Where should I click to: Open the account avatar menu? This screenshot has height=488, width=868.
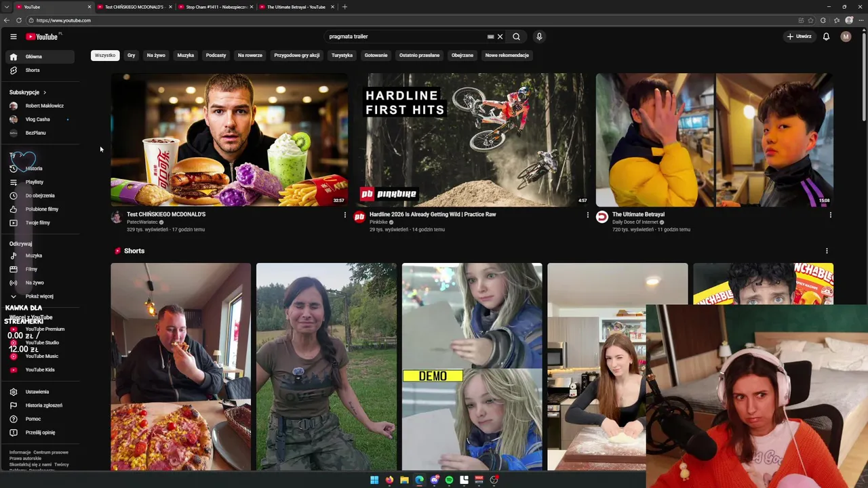pyautogui.click(x=846, y=37)
